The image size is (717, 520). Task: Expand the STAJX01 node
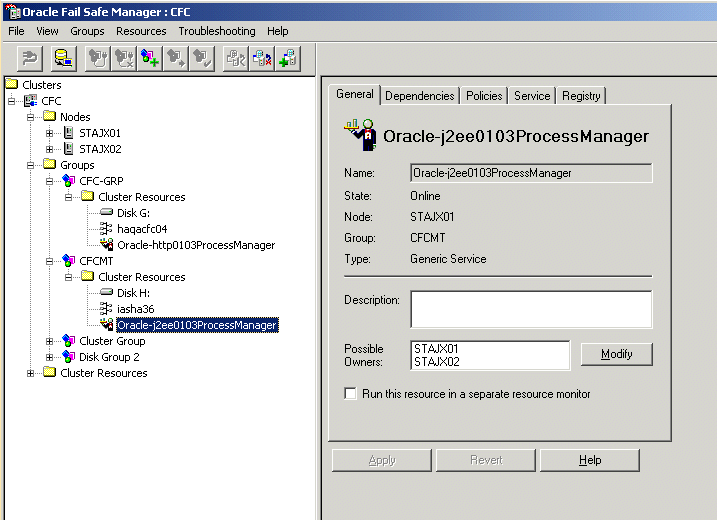(49, 133)
